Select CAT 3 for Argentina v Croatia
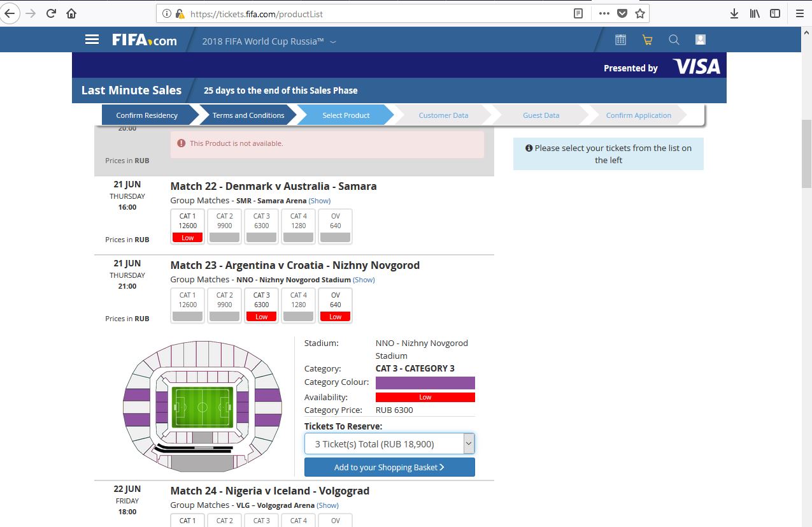The image size is (812, 527). (261, 305)
